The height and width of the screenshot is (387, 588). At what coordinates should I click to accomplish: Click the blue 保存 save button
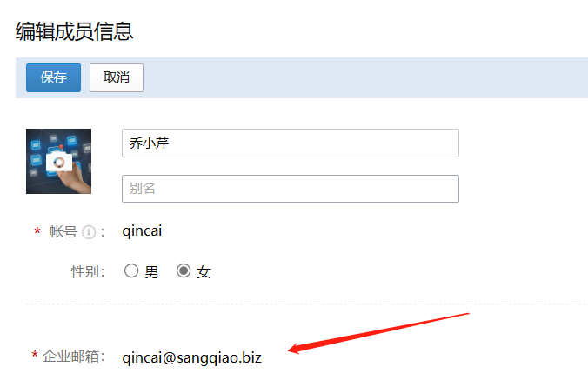[x=53, y=77]
